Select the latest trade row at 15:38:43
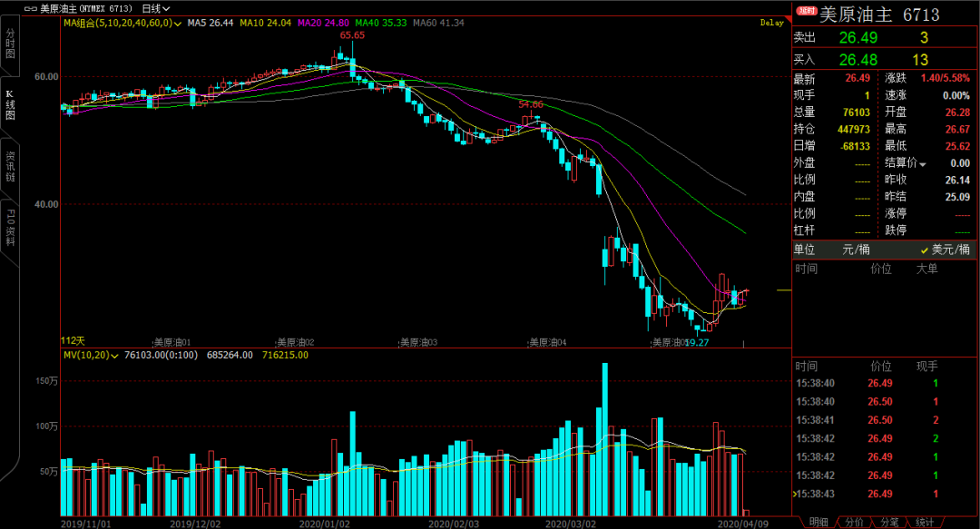Screen dimensions: 980x529 click(x=884, y=494)
